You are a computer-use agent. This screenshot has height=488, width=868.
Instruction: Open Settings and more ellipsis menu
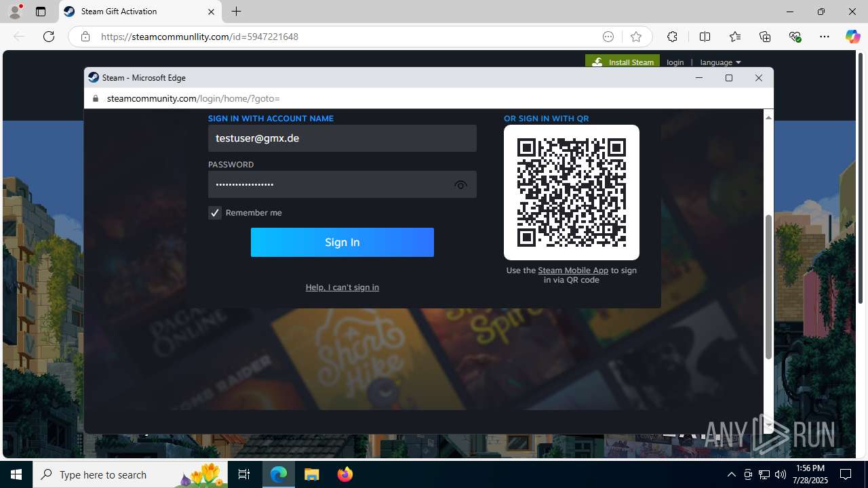tap(825, 37)
